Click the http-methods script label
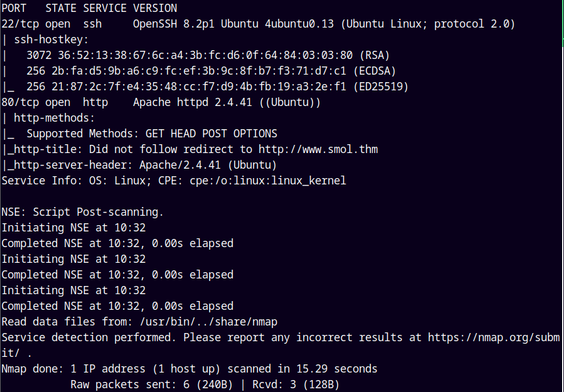 click(54, 118)
